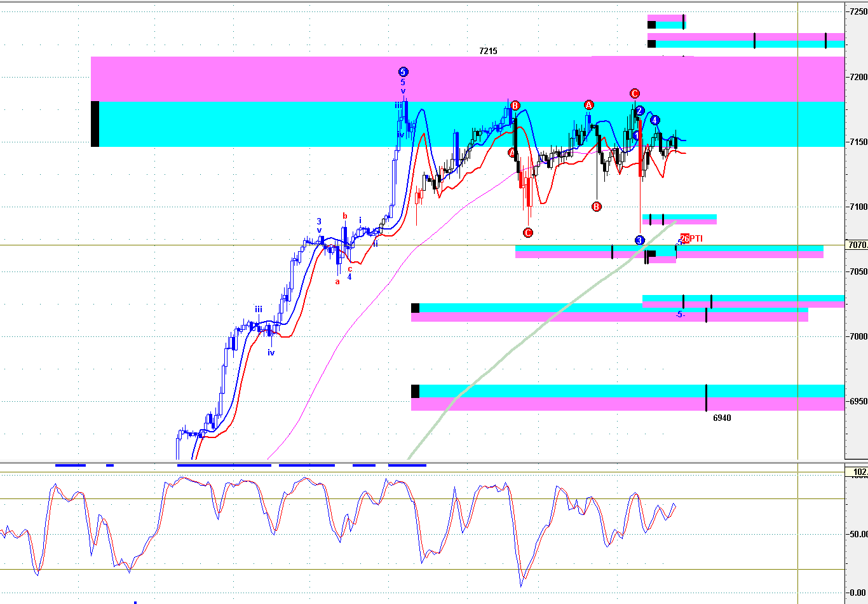Image resolution: width=868 pixels, height=604 pixels.
Task: Select the 7200 price axis label
Action: (x=858, y=77)
